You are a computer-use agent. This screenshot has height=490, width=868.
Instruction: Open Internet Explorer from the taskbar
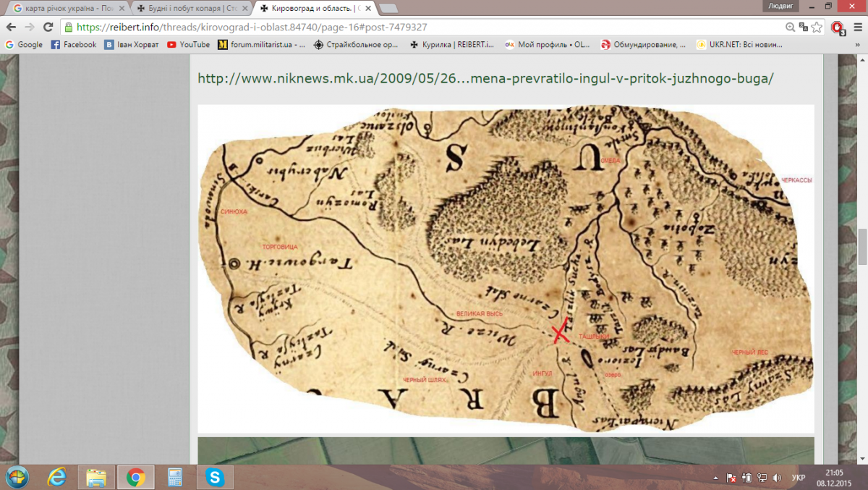click(x=57, y=477)
